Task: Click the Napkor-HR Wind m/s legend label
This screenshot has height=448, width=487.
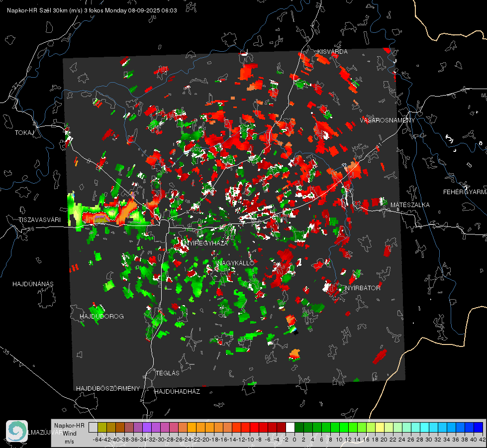Action: (x=69, y=434)
